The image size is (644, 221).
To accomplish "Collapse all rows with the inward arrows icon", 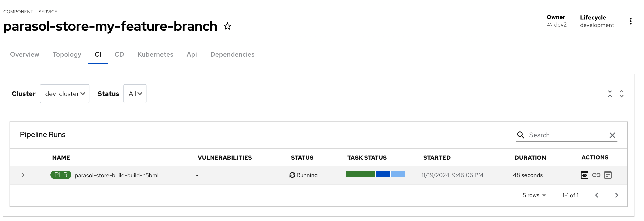I will click(x=610, y=94).
